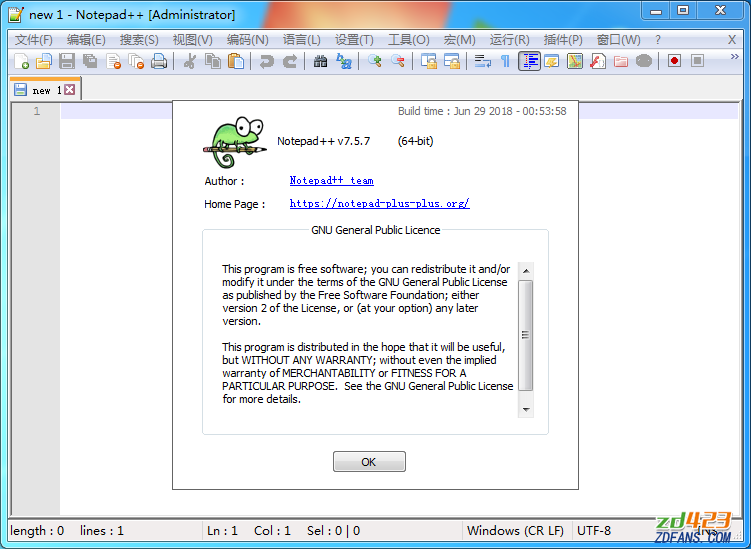Cut selection with scissors icon
Viewport: 751px width, 549px height.
190,61
